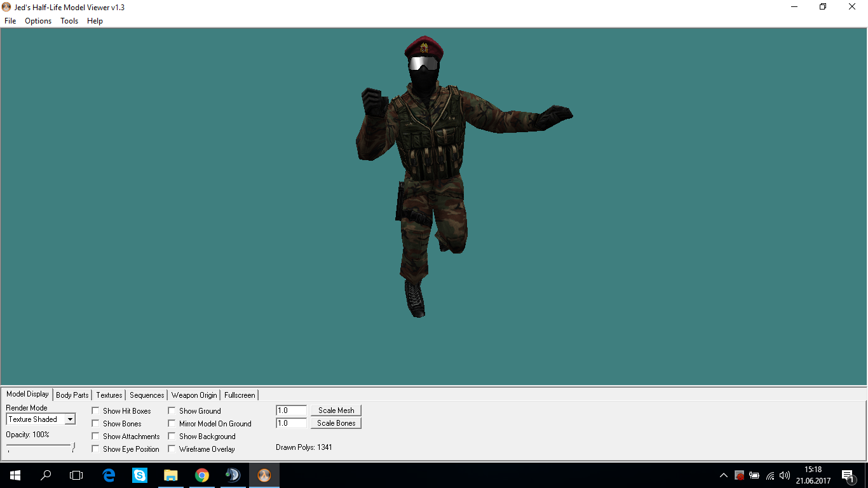Switch to the Sequences tab

tap(147, 395)
